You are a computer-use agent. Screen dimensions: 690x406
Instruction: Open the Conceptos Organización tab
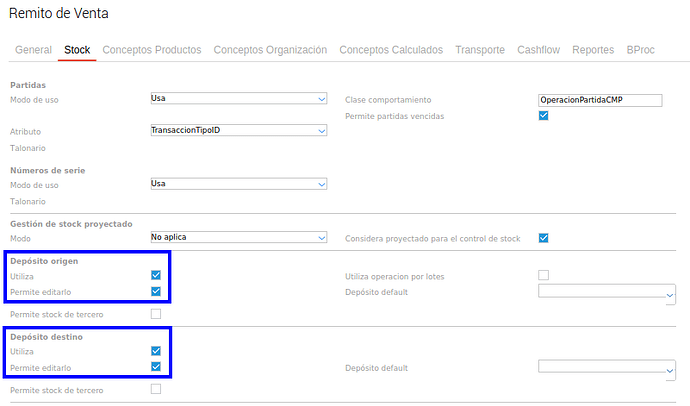click(270, 49)
